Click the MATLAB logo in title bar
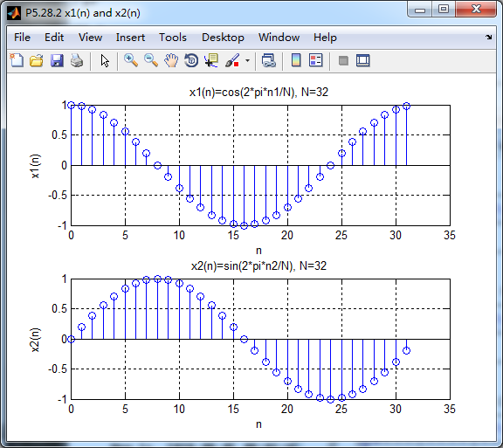Image resolution: width=503 pixels, height=448 pixels. (13, 13)
